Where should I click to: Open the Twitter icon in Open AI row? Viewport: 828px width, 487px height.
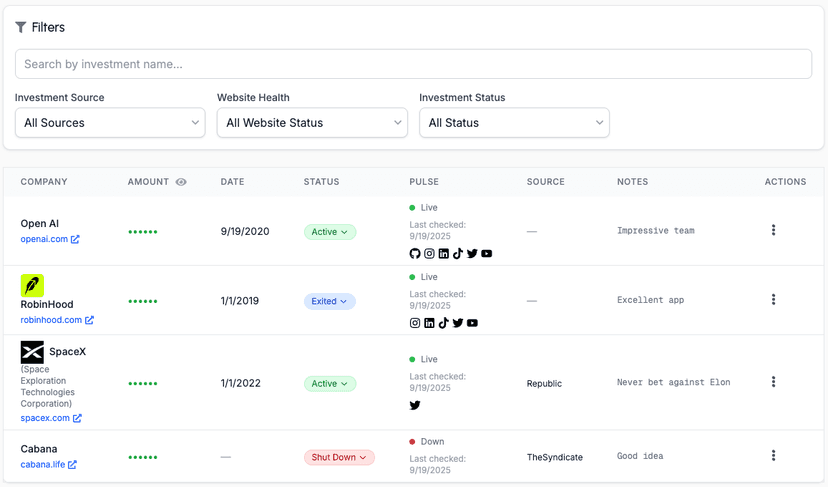(472, 254)
